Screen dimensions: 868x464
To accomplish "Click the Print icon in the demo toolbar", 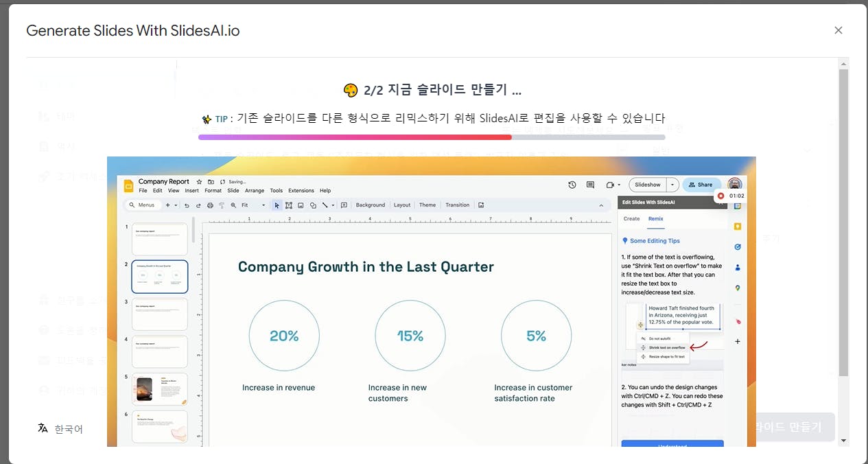I will [x=210, y=205].
